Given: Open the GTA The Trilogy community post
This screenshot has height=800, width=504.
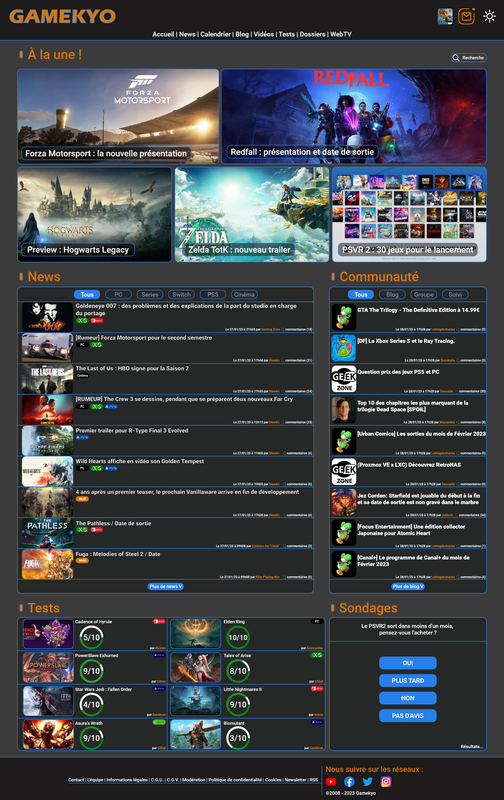Looking at the screenshot, I should coord(408,317).
